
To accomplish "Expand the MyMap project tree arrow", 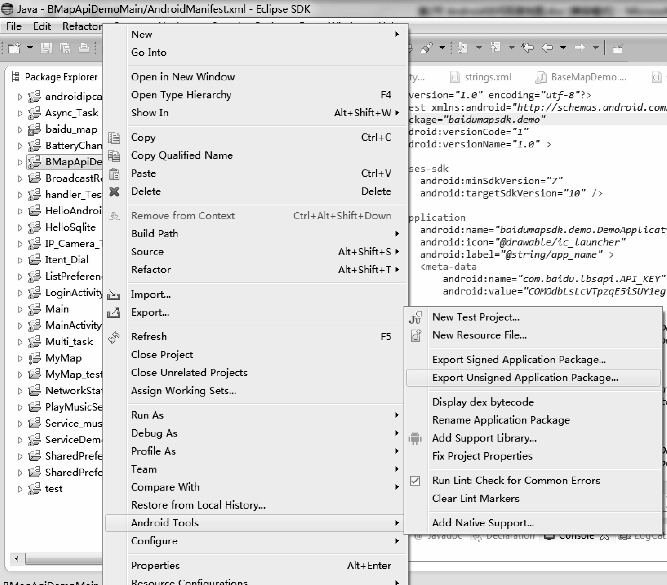I will (20, 358).
